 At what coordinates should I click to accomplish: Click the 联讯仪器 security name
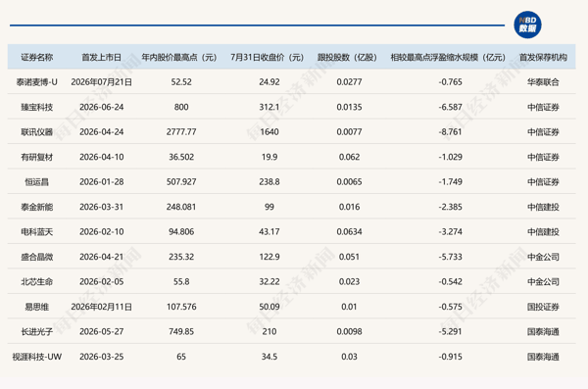click(37, 132)
